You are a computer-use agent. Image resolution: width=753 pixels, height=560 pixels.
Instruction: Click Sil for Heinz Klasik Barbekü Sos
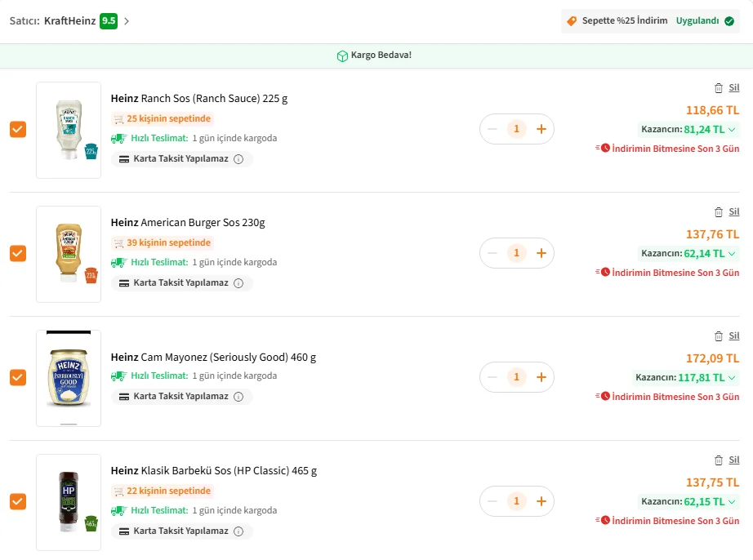[x=733, y=460]
